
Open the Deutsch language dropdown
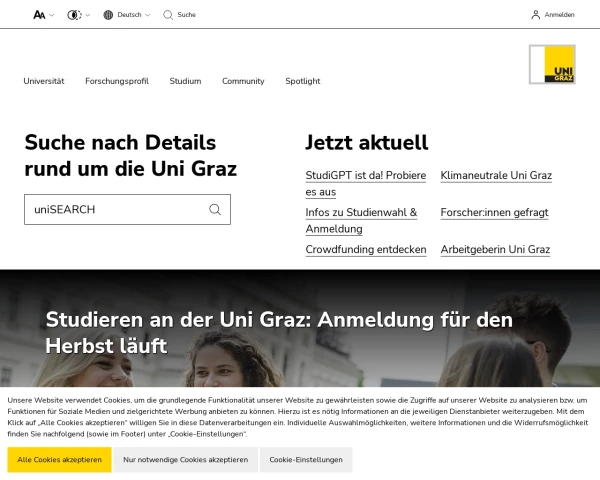(x=134, y=15)
